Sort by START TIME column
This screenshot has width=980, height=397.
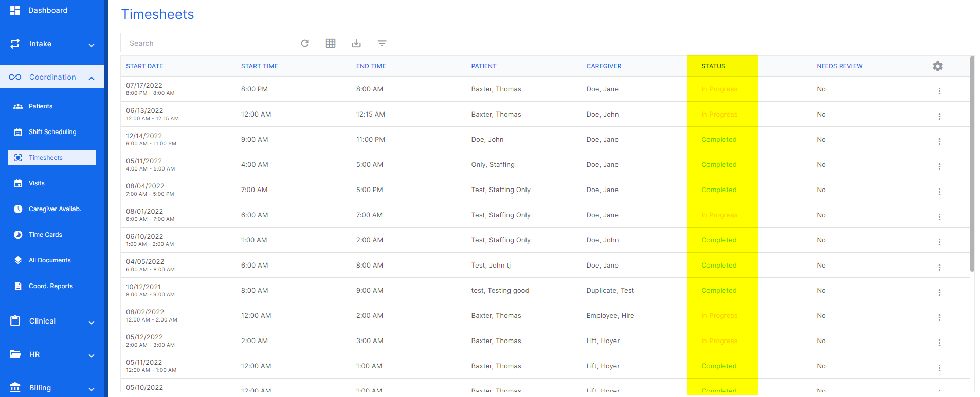[259, 66]
